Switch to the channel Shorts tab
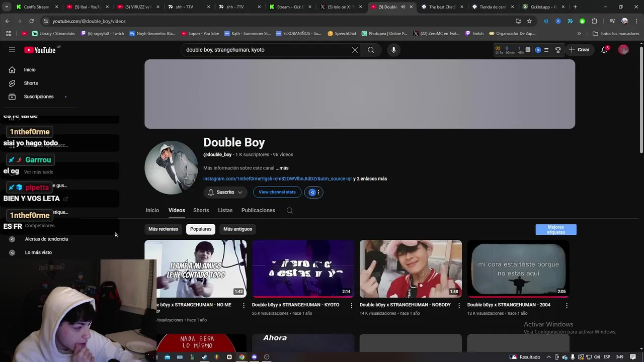The width and height of the screenshot is (644, 362). (x=201, y=211)
